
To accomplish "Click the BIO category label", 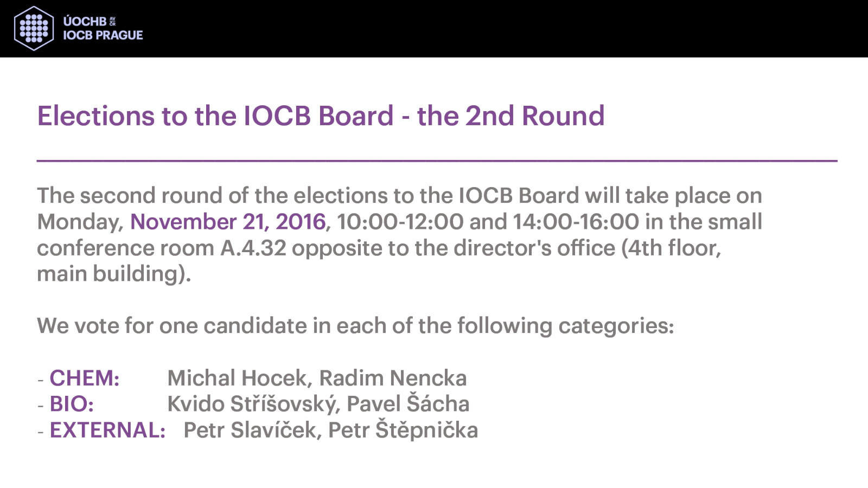I will click(72, 404).
